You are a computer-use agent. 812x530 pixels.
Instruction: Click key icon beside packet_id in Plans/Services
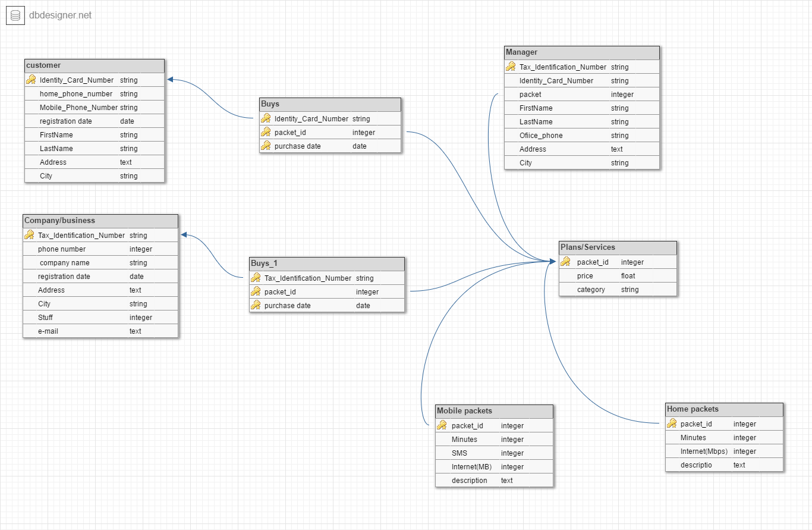565,262
